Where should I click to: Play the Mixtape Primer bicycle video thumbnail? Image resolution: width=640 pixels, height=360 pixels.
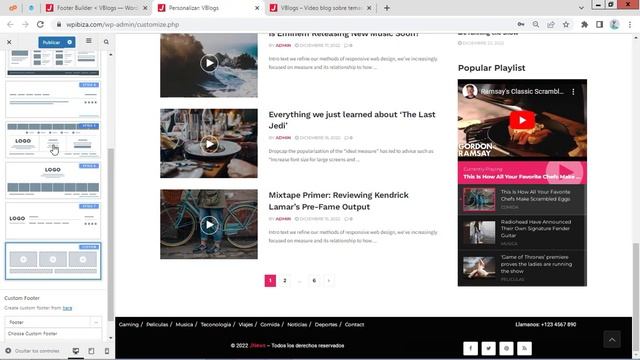pyautogui.click(x=209, y=224)
